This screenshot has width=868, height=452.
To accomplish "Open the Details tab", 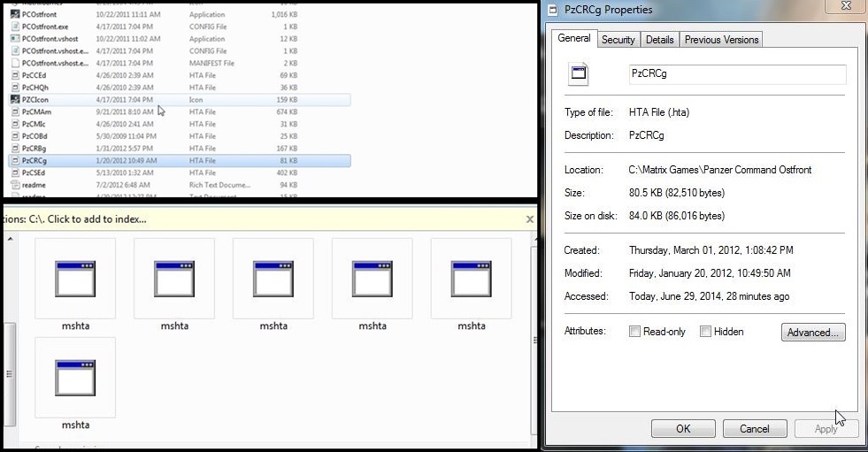I will click(x=660, y=40).
